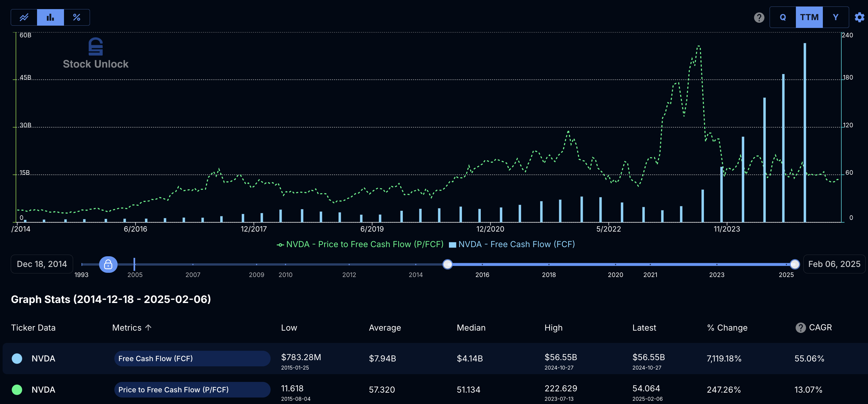Click the tallest FCF bar on the chart
Image resolution: width=868 pixels, height=404 pixels.
(805, 133)
